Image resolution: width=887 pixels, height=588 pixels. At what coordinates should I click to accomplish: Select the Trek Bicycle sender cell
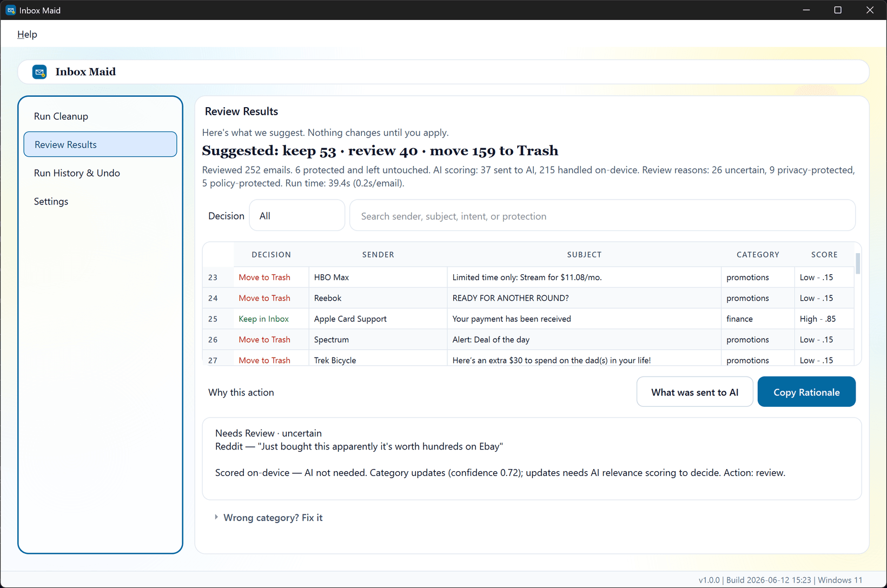pos(378,359)
